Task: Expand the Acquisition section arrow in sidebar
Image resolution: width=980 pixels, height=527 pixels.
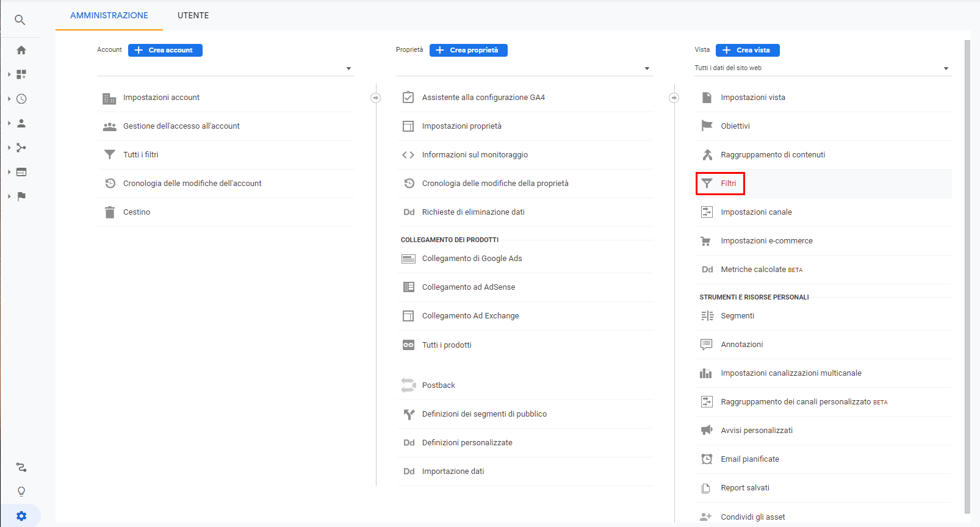Action: 9,148
